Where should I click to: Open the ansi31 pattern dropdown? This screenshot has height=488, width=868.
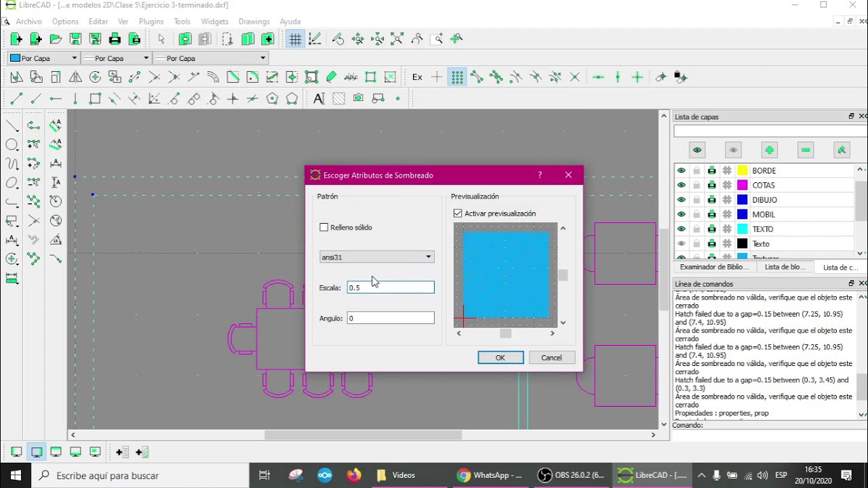[x=376, y=257]
